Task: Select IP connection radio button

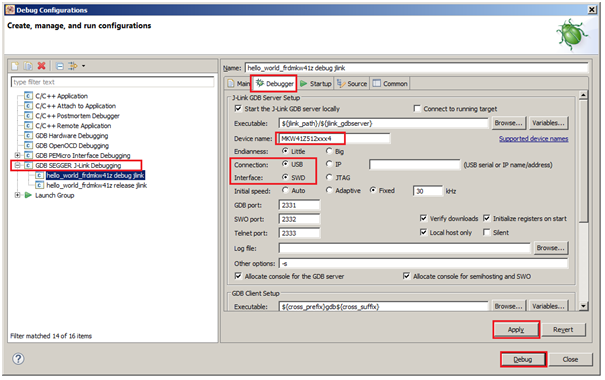Action: [x=329, y=164]
